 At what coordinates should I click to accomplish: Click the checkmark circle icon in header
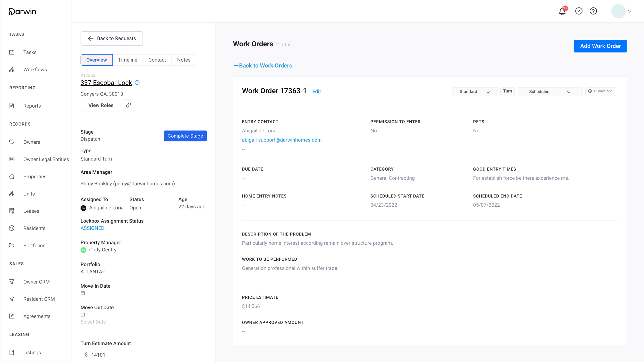point(579,11)
